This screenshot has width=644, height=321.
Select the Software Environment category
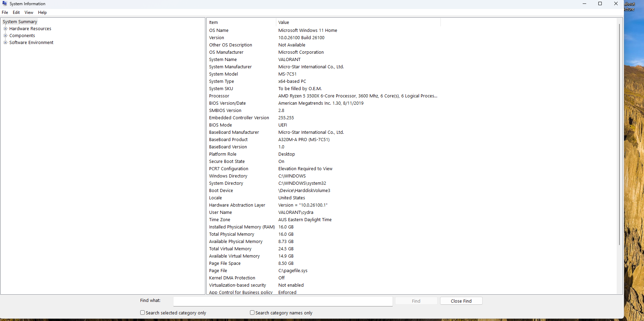point(31,43)
